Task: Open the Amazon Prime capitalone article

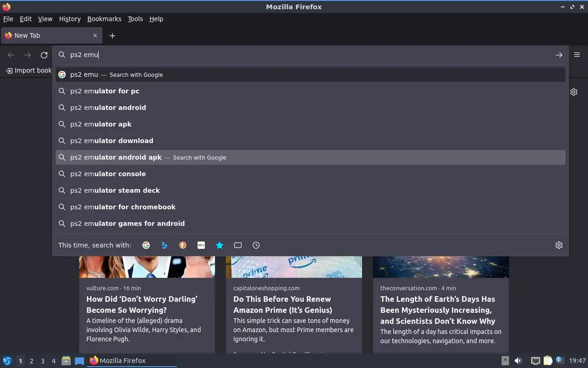Action: pyautogui.click(x=283, y=305)
